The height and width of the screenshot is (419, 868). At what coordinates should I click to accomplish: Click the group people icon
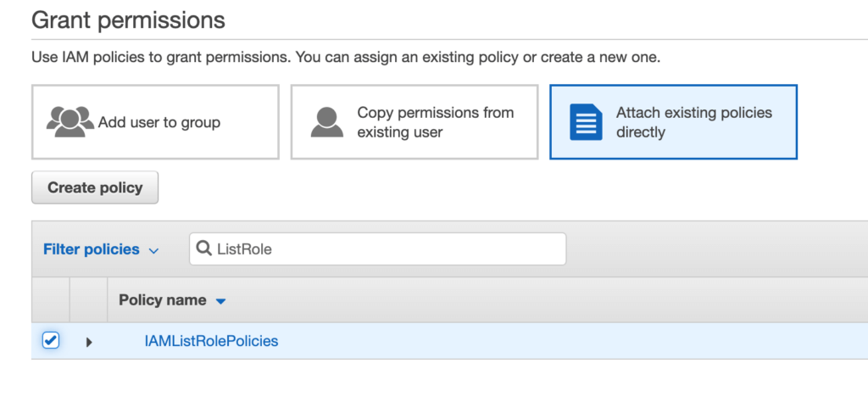pyautogui.click(x=70, y=122)
